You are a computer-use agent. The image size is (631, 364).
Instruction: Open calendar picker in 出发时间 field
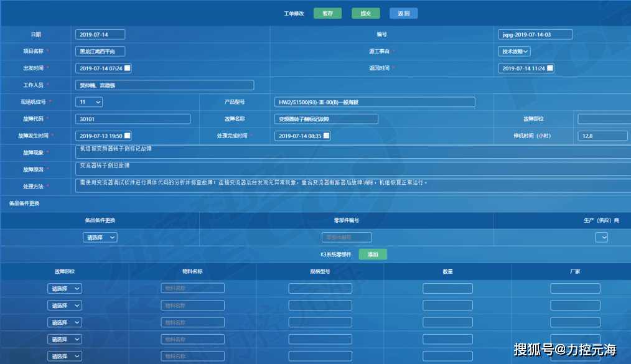(127, 68)
